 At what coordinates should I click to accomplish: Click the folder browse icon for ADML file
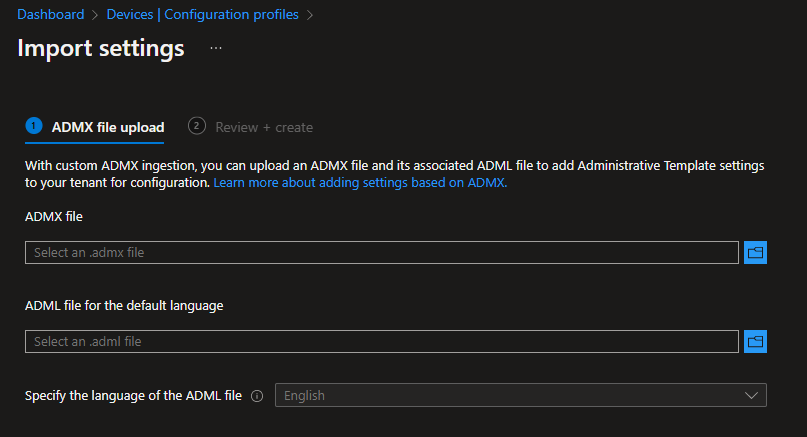[756, 342]
